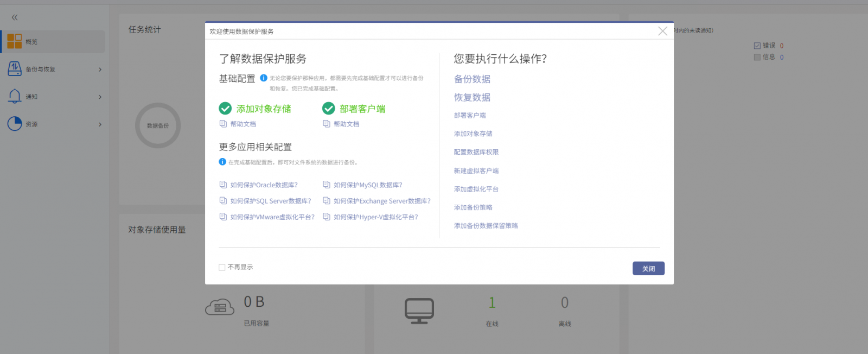Open 备份与恢复 sidebar item
Viewport: 868px width, 354px height.
point(53,69)
